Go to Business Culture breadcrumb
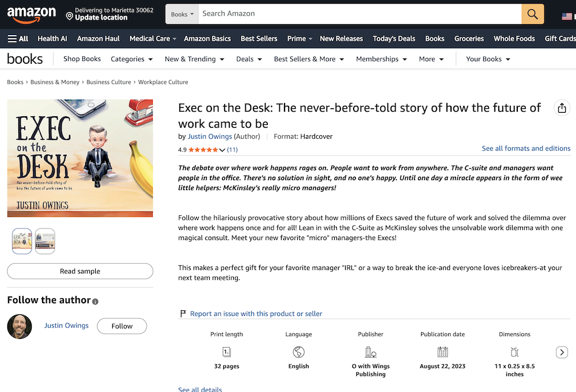 click(109, 82)
